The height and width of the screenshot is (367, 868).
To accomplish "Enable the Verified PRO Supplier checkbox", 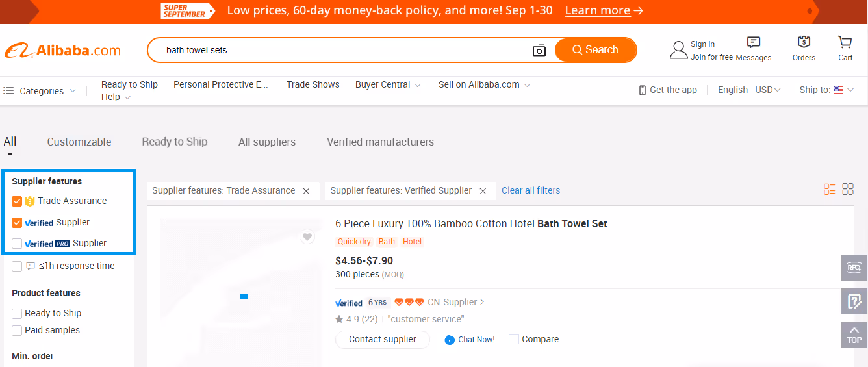I will coord(17,244).
